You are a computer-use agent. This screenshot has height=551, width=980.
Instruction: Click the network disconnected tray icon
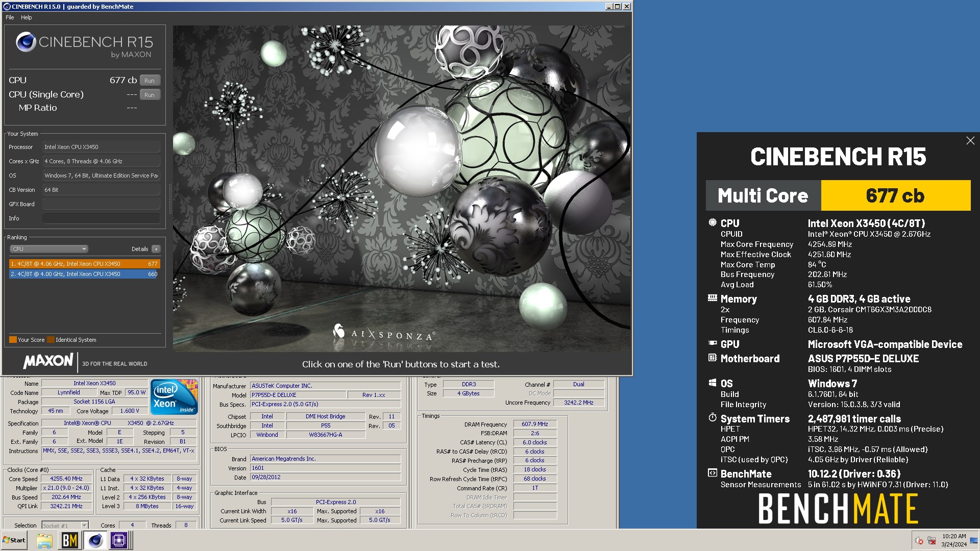tap(932, 541)
